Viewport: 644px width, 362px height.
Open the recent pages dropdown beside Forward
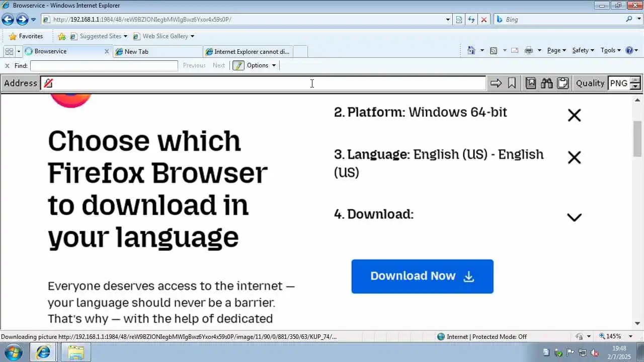pyautogui.click(x=33, y=20)
